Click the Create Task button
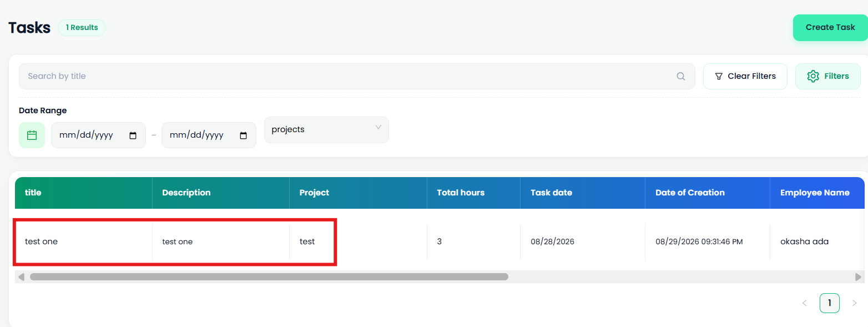 [x=830, y=27]
